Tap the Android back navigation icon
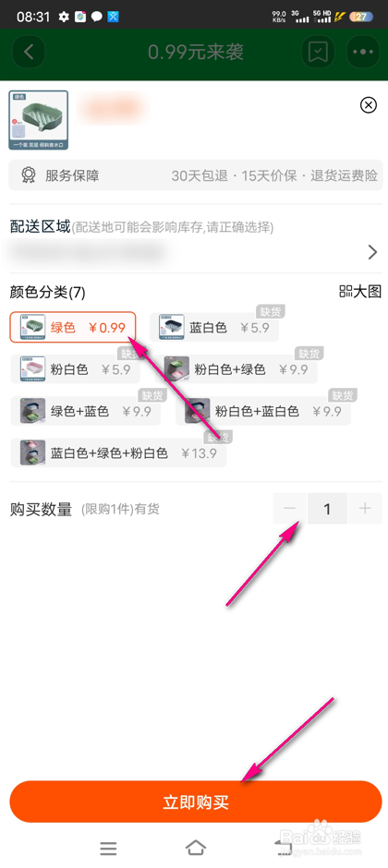Viewport: 388px width, 868px height. click(284, 847)
